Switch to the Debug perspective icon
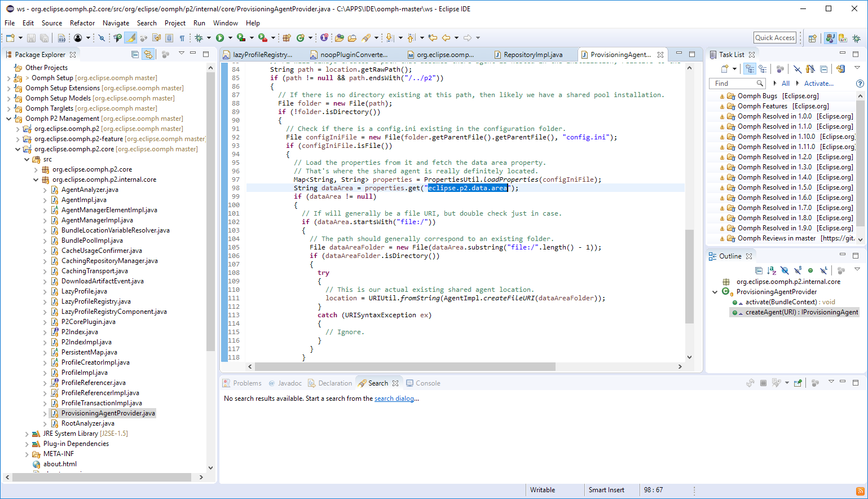The height and width of the screenshot is (499, 868). 856,38
